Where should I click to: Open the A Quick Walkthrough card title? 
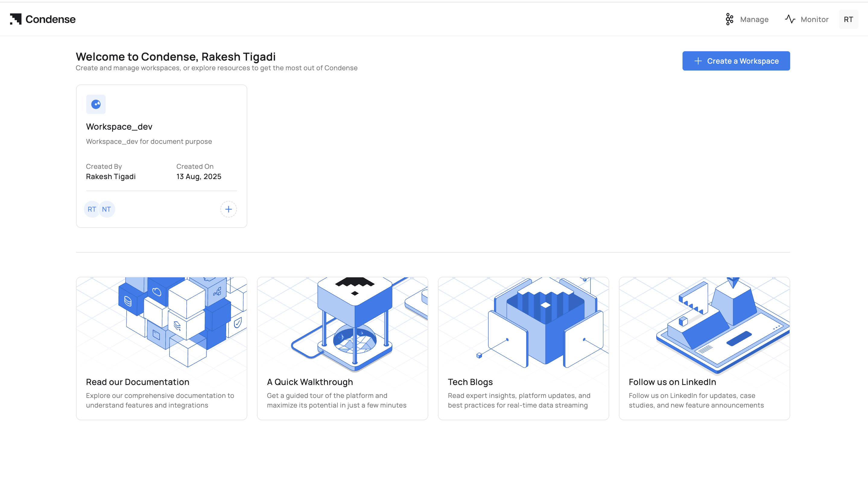point(310,382)
